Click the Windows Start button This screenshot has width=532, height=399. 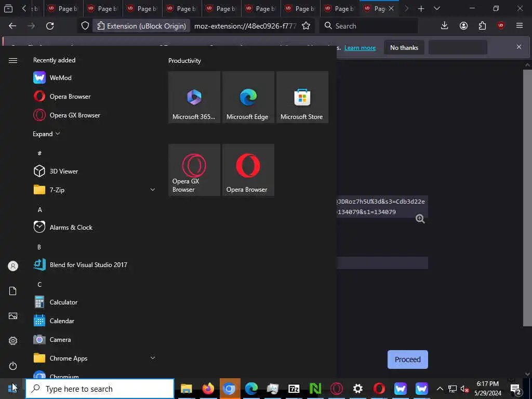pos(12,389)
